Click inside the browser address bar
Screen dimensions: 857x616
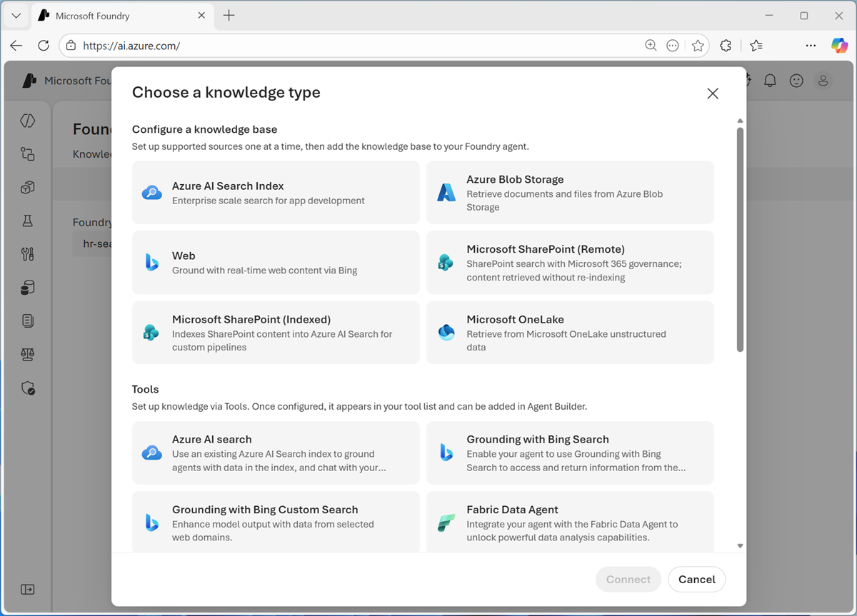tap(286, 45)
